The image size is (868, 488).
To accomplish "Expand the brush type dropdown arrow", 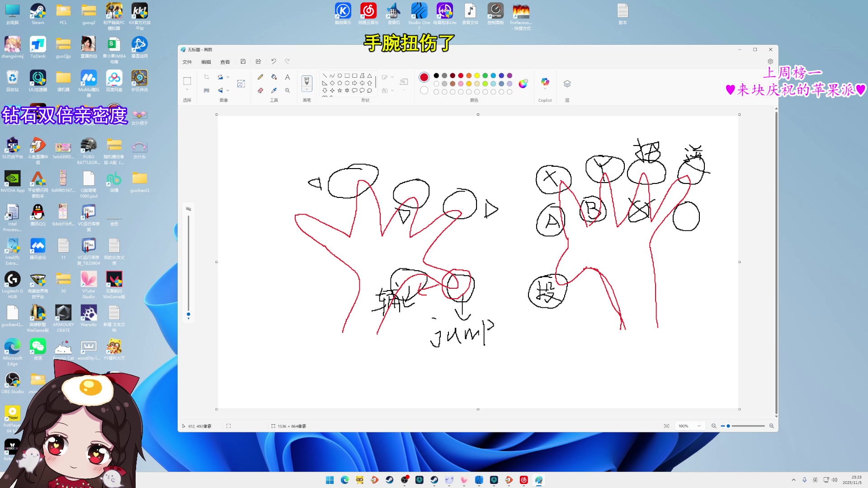I will pos(307,89).
